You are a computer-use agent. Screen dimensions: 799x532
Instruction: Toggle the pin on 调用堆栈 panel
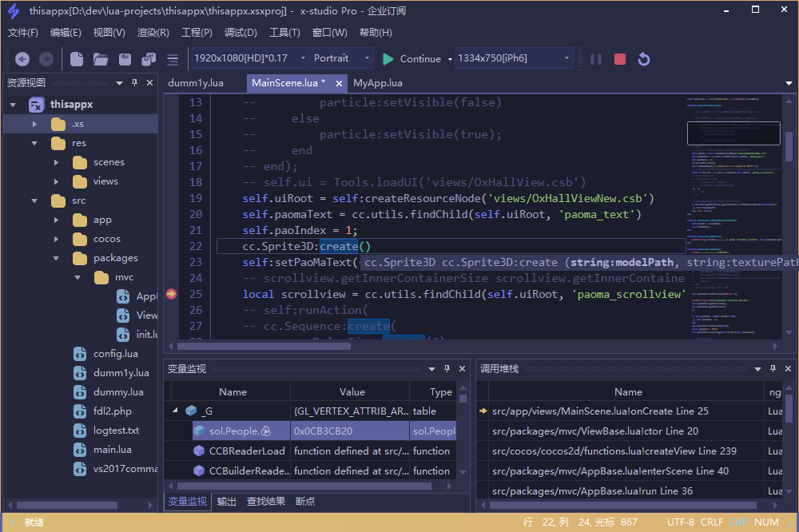(773, 368)
